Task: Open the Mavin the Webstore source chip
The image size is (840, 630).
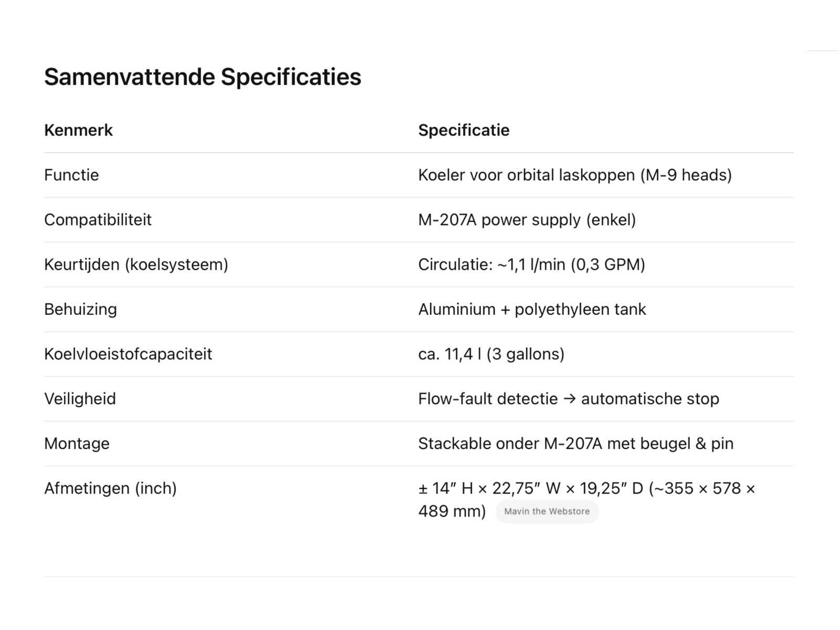Action: tap(547, 511)
